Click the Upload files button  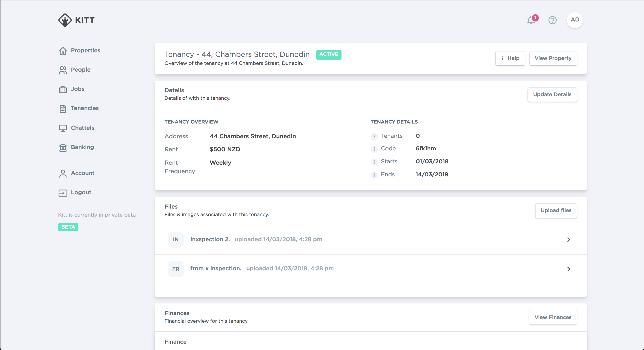(x=556, y=210)
